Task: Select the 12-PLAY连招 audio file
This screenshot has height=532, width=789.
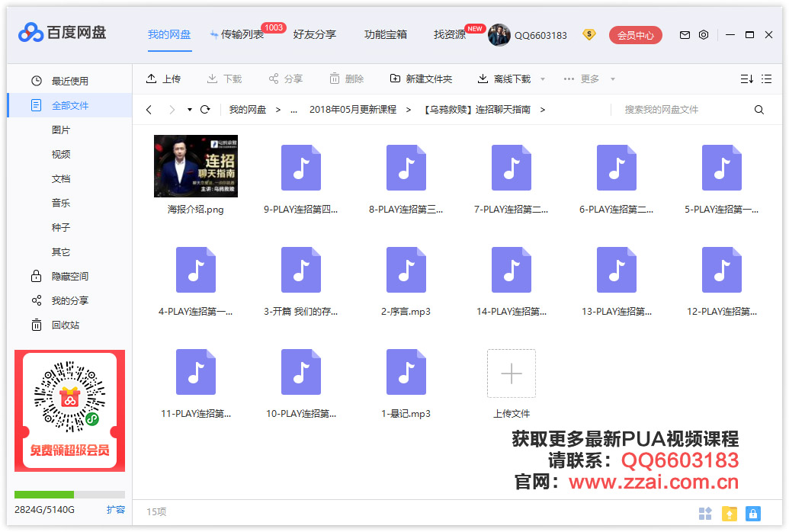Action: [x=722, y=270]
